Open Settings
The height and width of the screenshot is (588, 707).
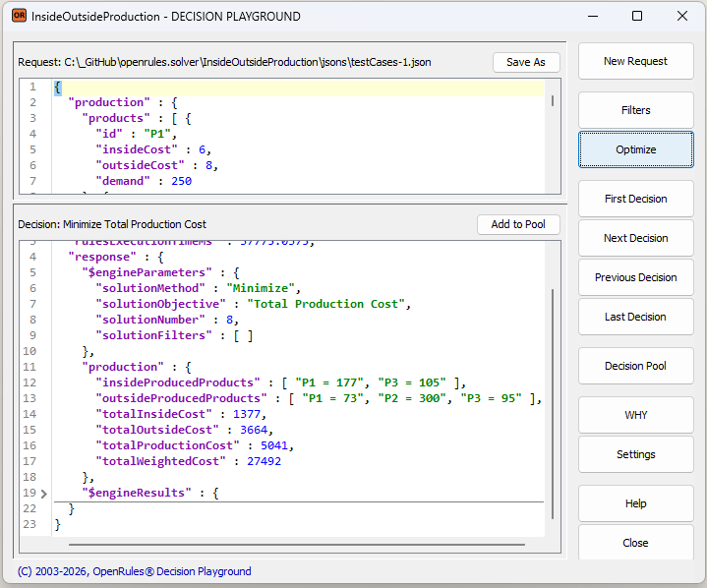coord(635,454)
